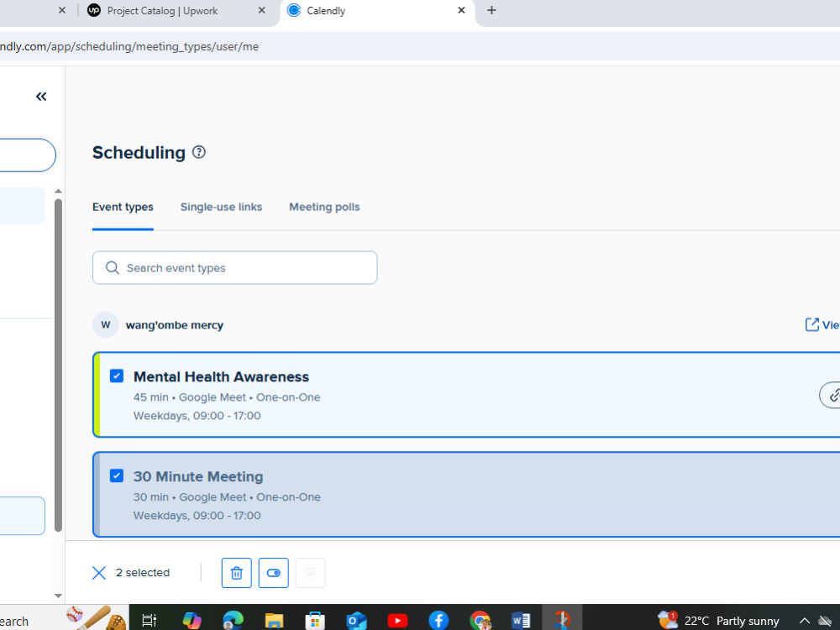Click '30 min • Google Meet • One-on-One' text
840x630 pixels.
[227, 497]
